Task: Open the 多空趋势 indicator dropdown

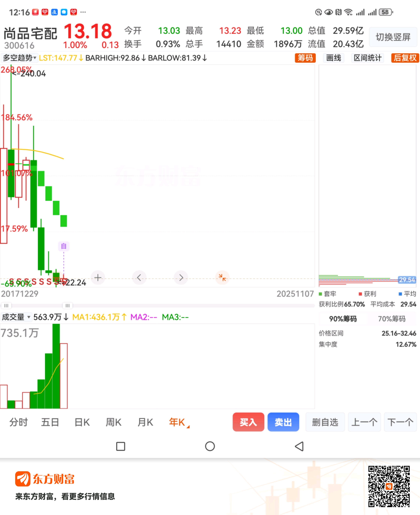Action: pyautogui.click(x=19, y=58)
